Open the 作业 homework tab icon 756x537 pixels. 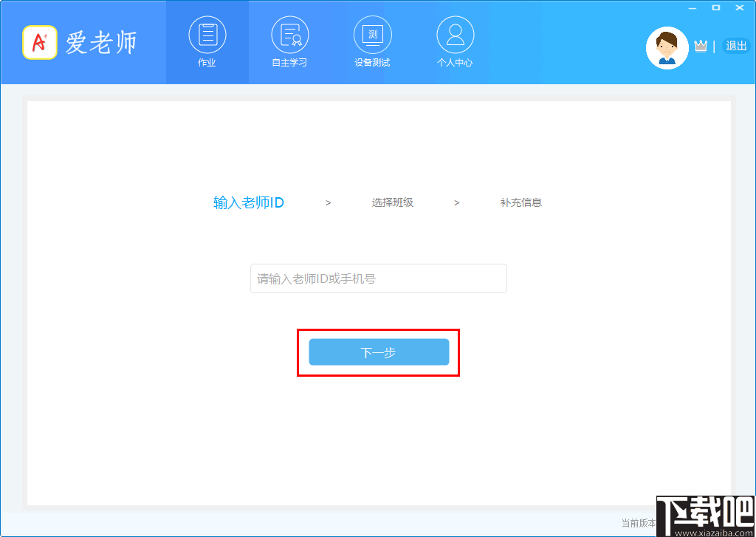[x=207, y=34]
